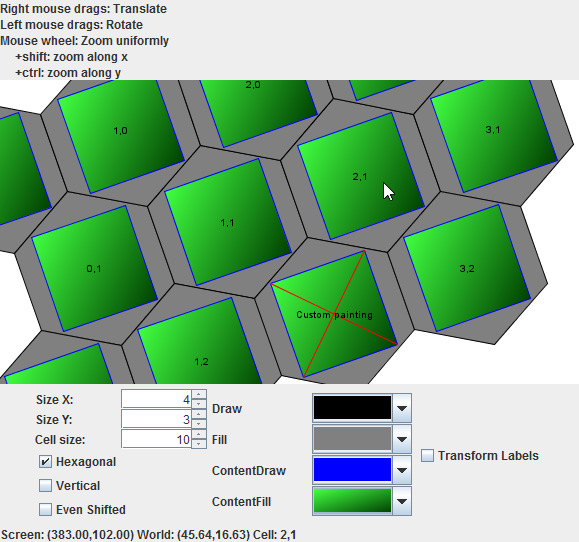Click the '+ctrl: zoom along y' hint

coord(68,73)
